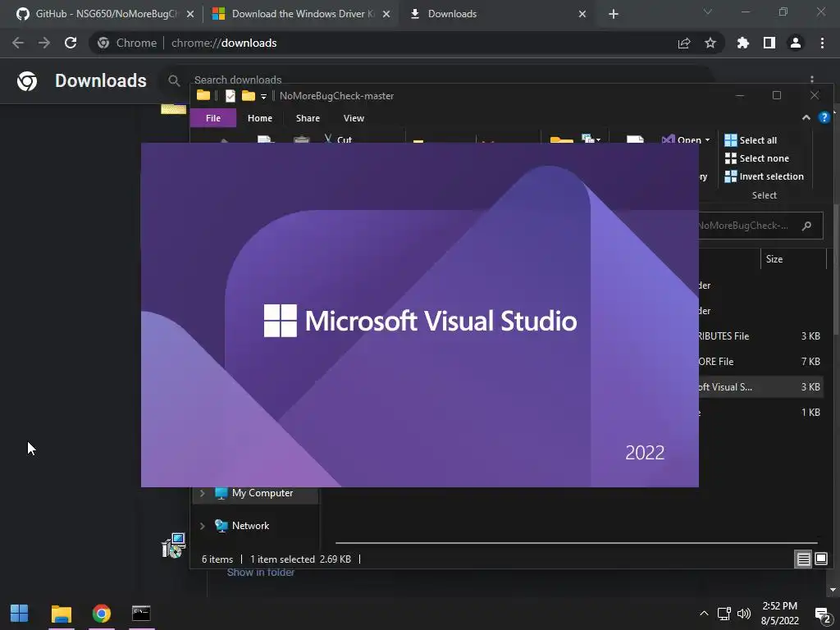
Task: Click the Explorer search box magnifier
Action: tap(806, 226)
